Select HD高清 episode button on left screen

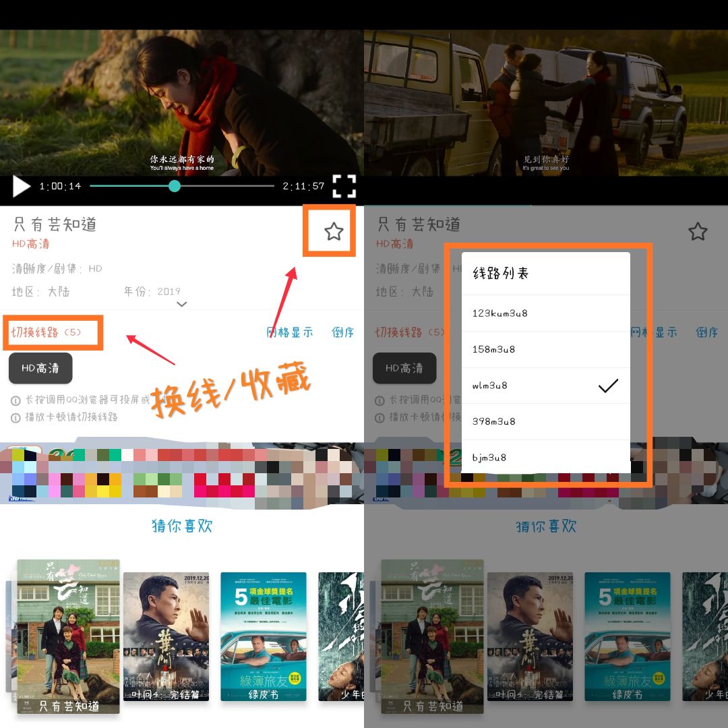coord(40,368)
